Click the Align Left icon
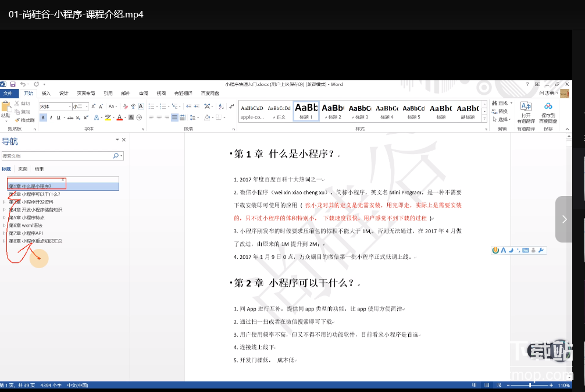 click(151, 117)
